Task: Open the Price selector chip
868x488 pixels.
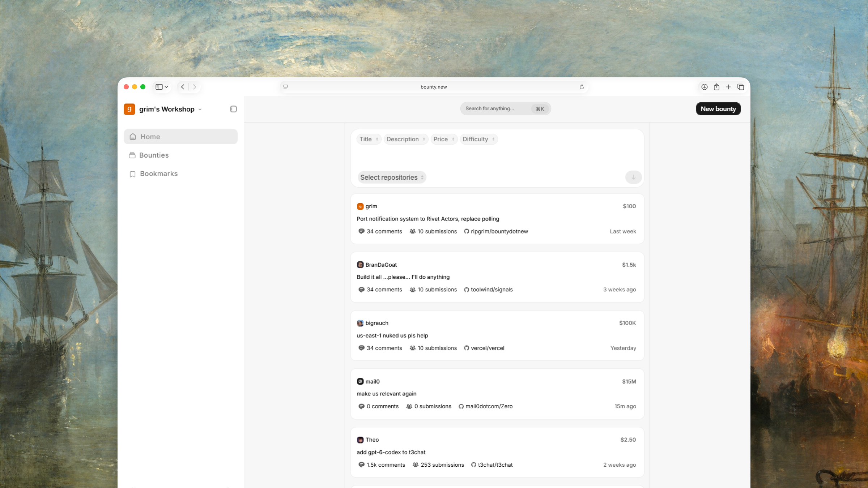Action: click(x=443, y=139)
